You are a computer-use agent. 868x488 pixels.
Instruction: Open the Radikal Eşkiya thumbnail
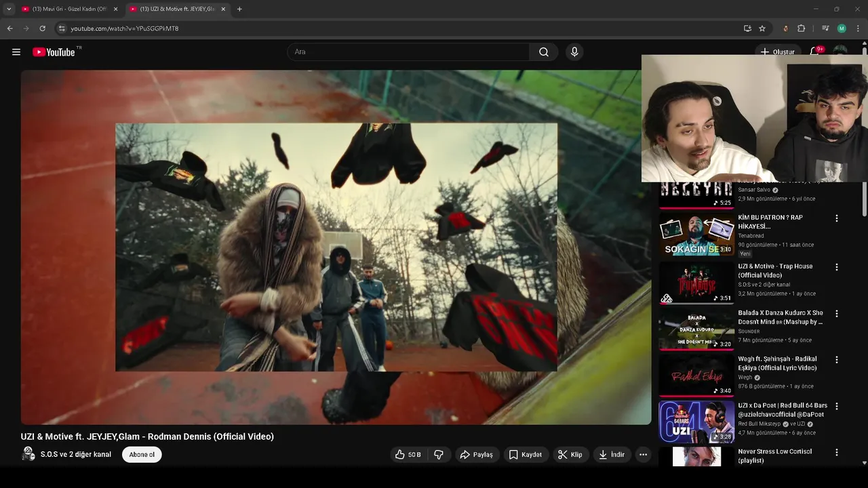point(696,375)
